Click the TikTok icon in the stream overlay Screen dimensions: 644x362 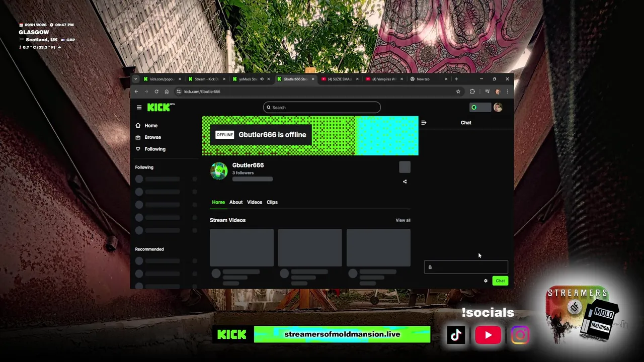pyautogui.click(x=456, y=335)
